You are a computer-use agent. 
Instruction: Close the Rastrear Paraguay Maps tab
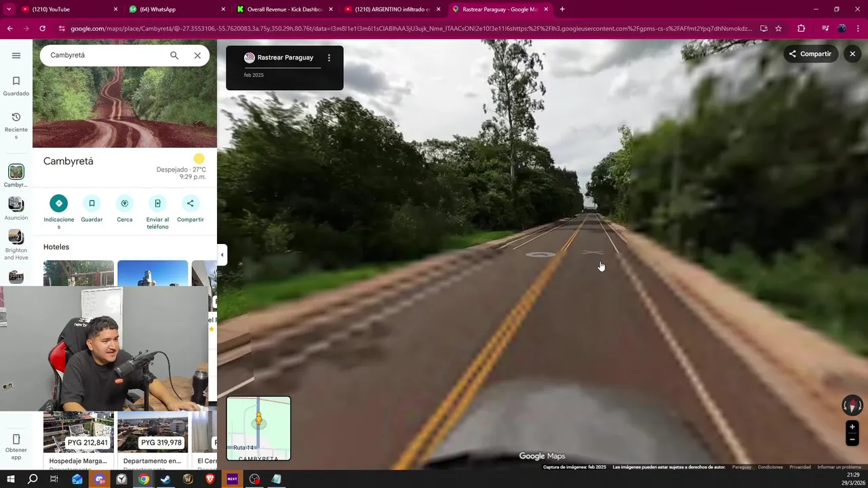pos(546,9)
